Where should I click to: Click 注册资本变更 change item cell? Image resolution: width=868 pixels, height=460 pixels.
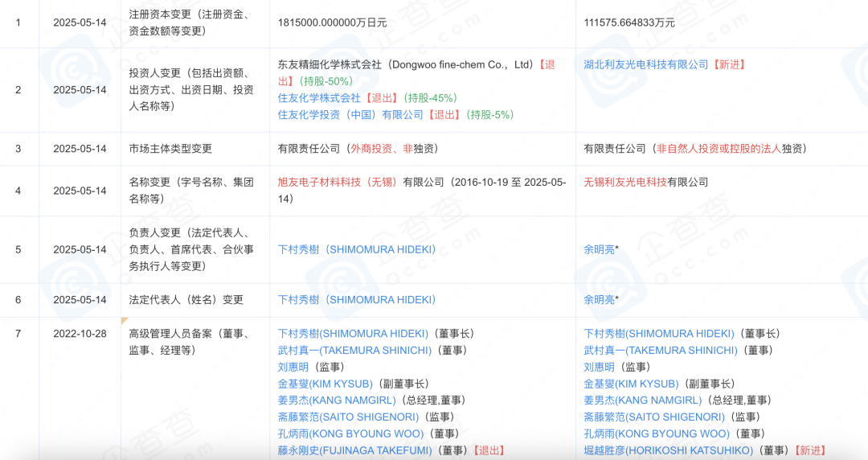click(195, 23)
